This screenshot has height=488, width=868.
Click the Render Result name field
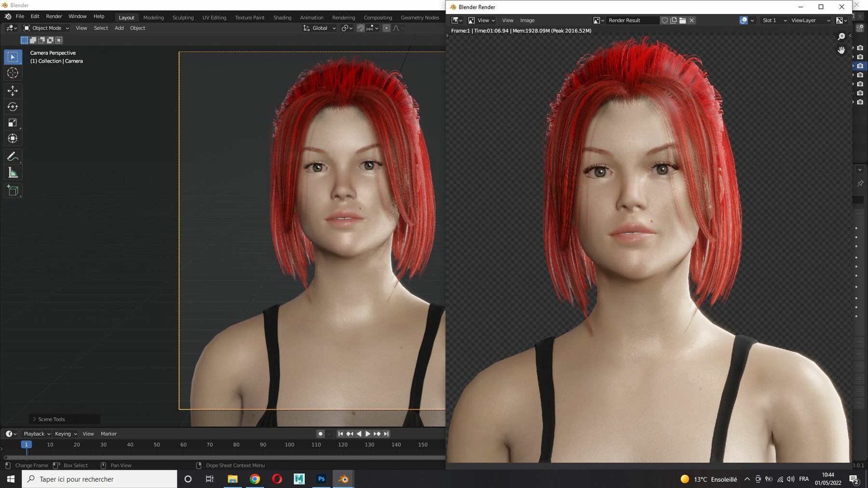click(632, 20)
